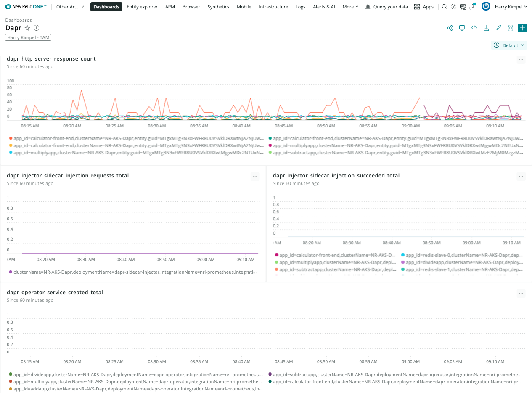Click the Dashboards breadcrumb link
532x393 pixels.
pos(19,20)
